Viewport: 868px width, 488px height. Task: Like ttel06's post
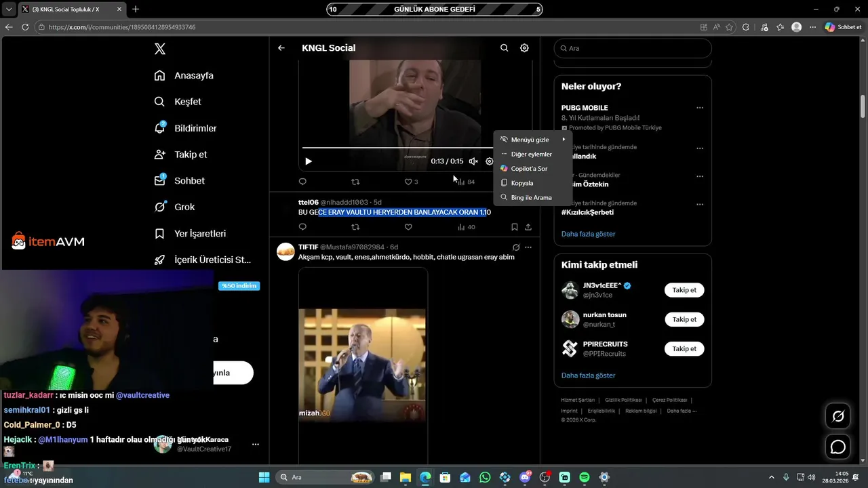pyautogui.click(x=408, y=227)
